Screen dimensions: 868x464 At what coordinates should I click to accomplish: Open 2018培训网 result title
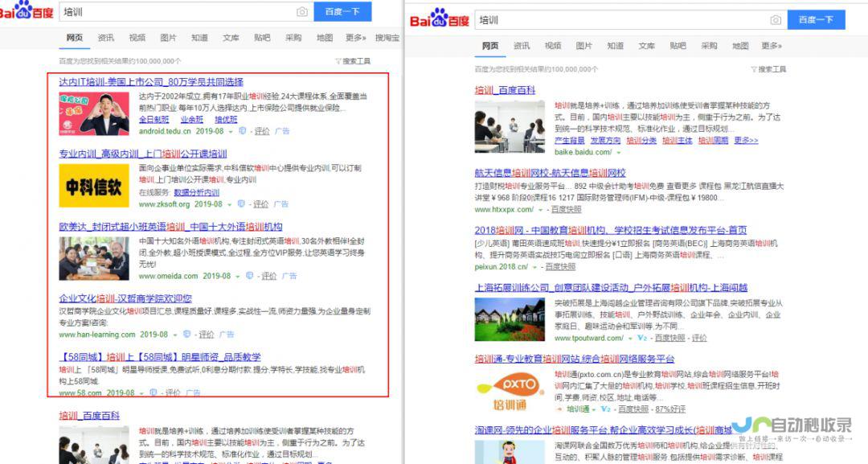611,230
